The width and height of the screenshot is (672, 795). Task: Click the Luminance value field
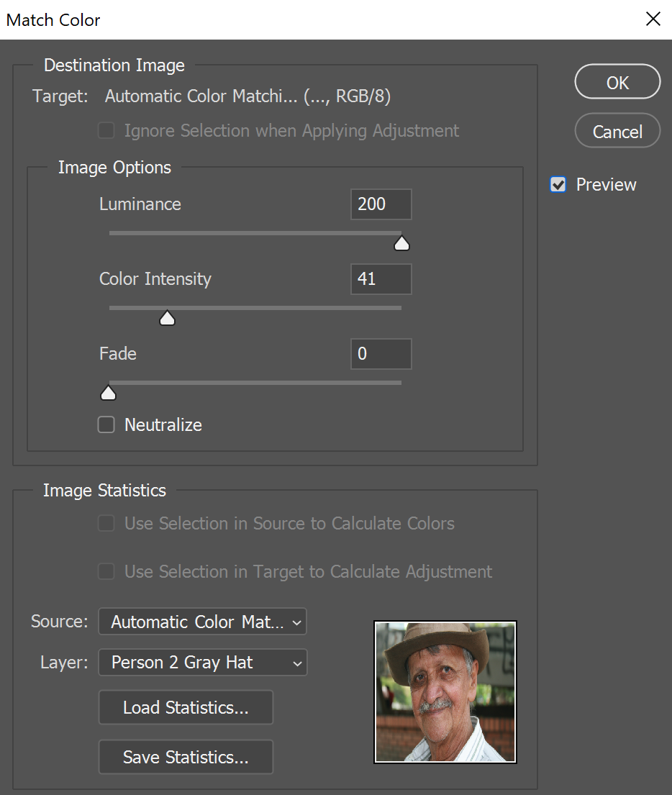coord(381,204)
